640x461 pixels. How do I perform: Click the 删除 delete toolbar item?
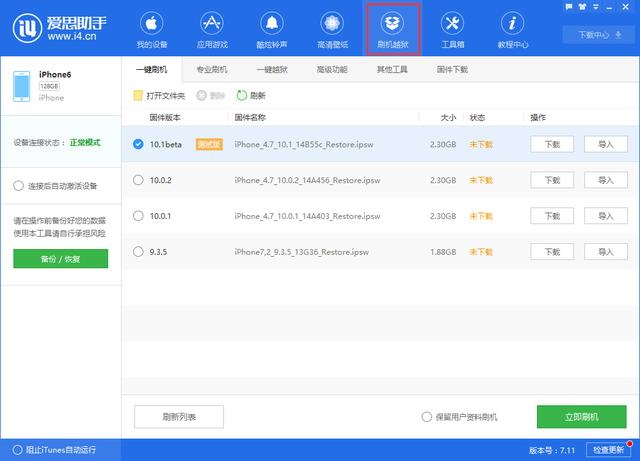pos(211,96)
